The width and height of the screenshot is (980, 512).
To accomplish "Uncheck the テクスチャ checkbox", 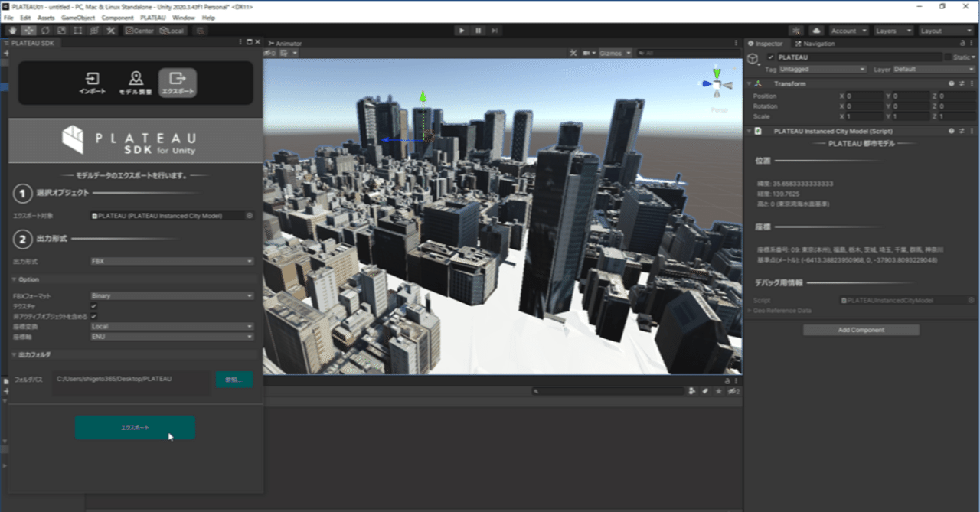I will pos(94,306).
